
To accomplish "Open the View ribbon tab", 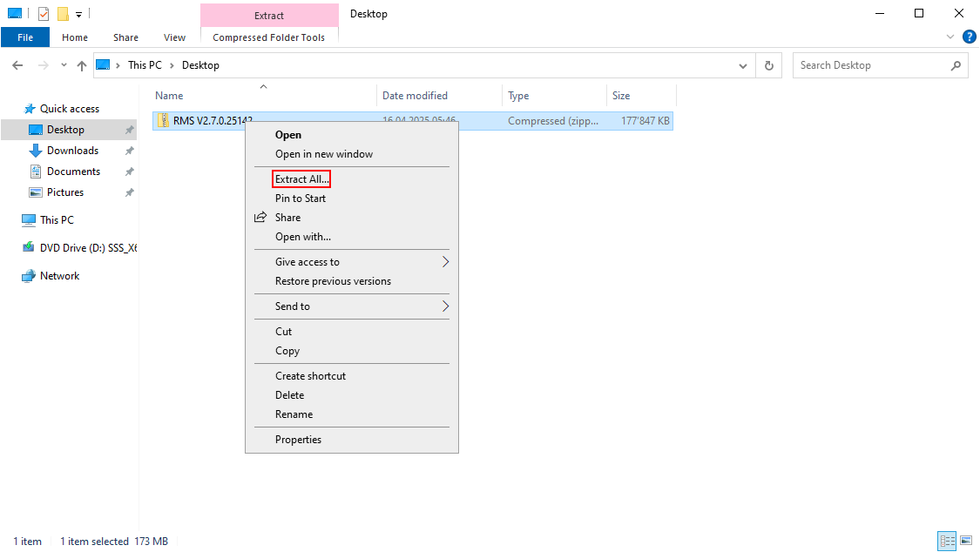I will 174,37.
